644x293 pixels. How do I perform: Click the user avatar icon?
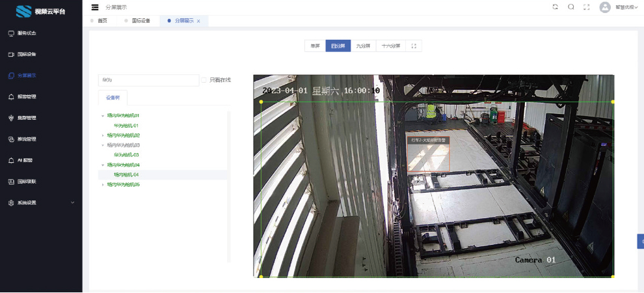[x=605, y=7]
